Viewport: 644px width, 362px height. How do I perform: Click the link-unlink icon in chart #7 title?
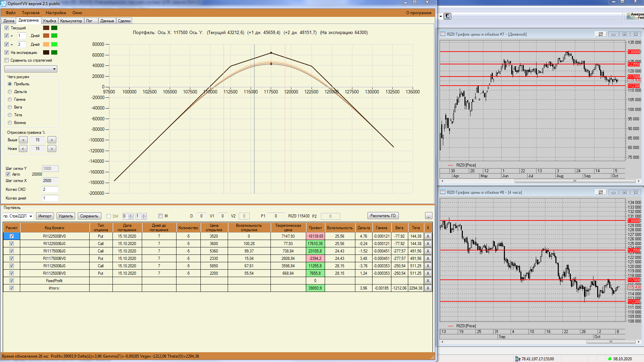(601, 34)
